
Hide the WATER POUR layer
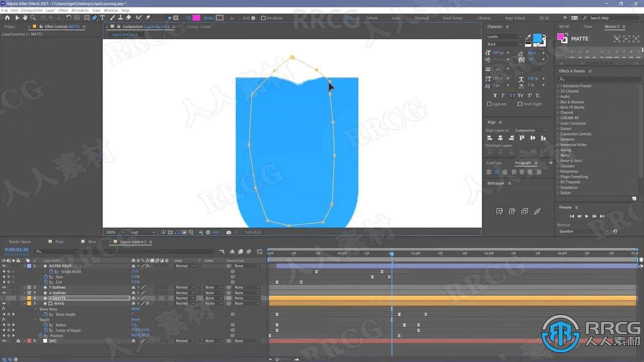click(4, 266)
